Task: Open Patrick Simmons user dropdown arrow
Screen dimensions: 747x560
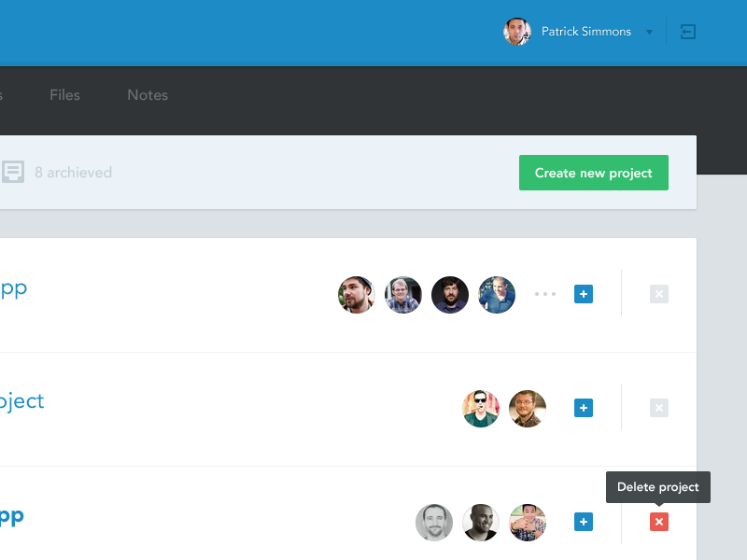Action: tap(649, 33)
